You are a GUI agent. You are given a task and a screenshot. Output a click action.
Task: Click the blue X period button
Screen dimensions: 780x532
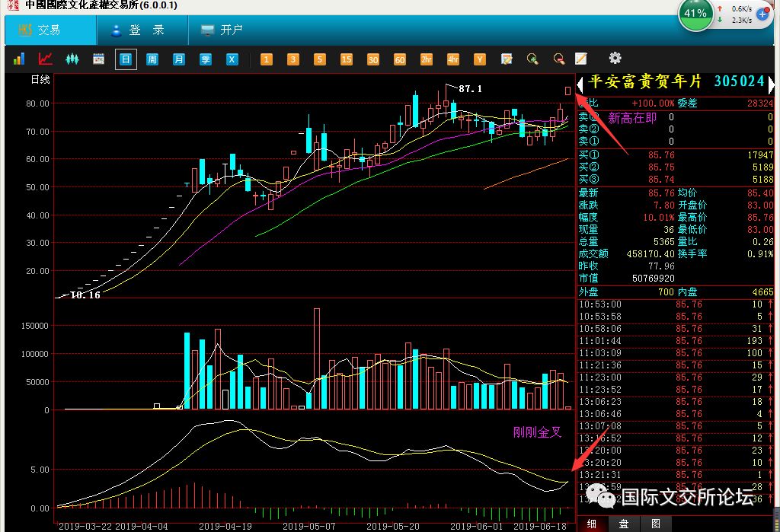point(232,59)
